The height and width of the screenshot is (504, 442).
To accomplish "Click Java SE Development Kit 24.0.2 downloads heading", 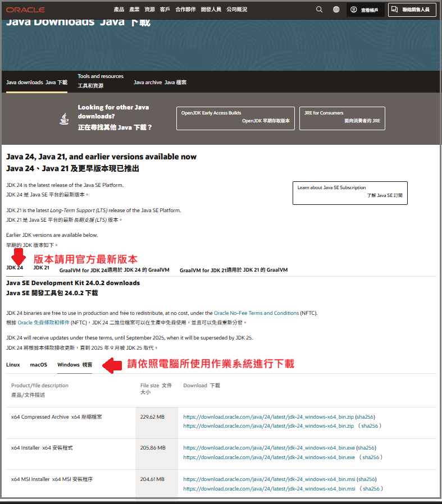I will [73, 283].
